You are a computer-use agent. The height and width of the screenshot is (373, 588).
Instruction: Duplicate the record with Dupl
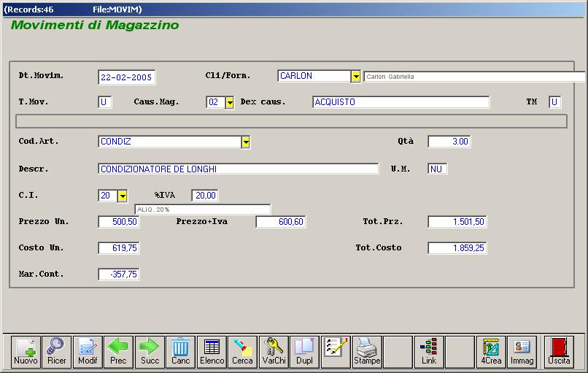(x=304, y=352)
